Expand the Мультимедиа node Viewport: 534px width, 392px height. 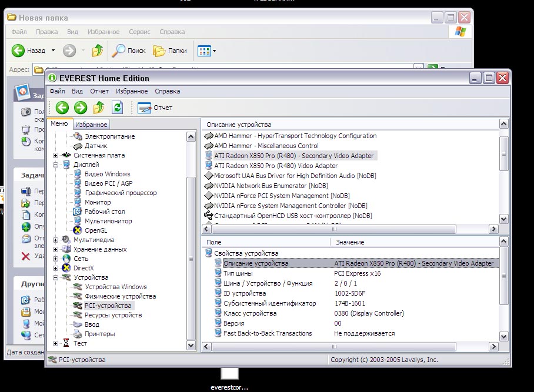55,240
